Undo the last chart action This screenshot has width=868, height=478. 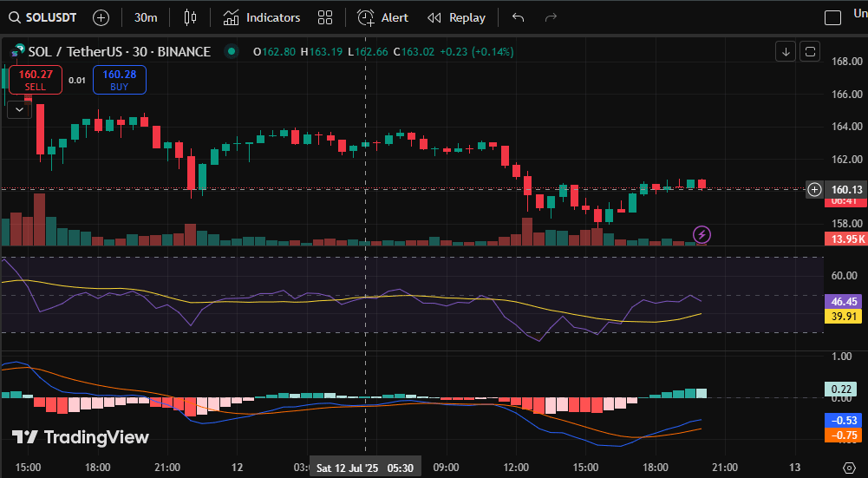pos(519,17)
